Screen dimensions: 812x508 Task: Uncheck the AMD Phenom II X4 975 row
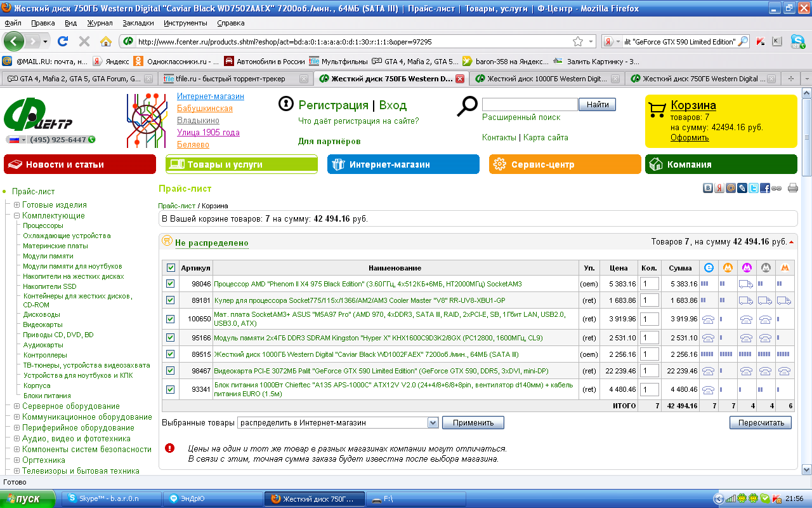click(171, 284)
